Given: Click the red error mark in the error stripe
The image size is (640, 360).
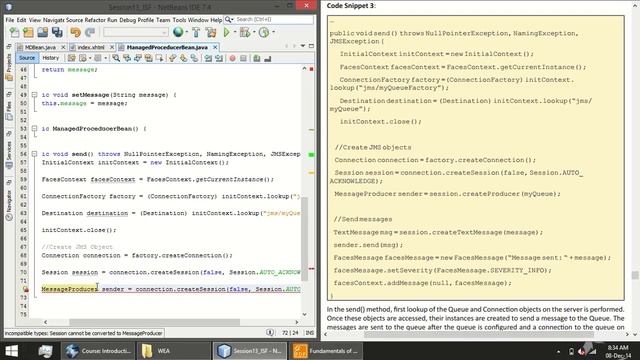Looking at the screenshot, I should 311,268.
